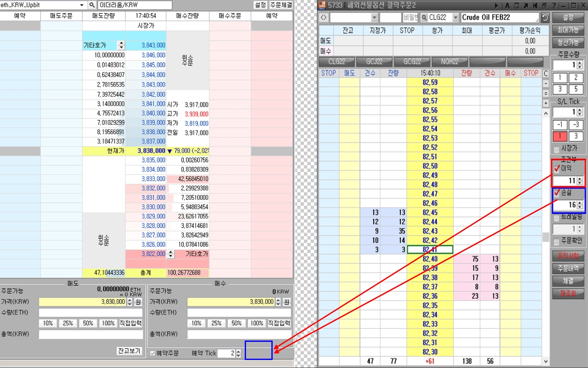Select the NQH22 symbol tab
The height and width of the screenshot is (368, 588).
[x=449, y=62]
